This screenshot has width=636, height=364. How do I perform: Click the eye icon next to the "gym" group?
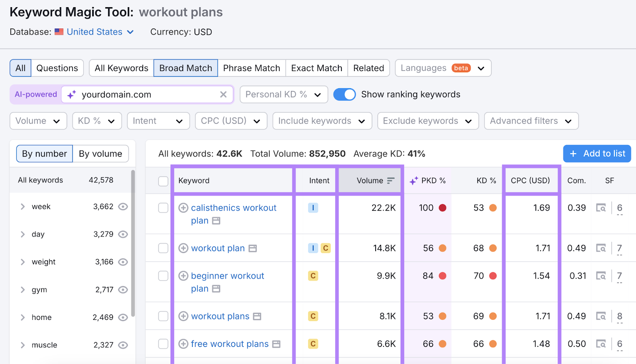(x=122, y=290)
